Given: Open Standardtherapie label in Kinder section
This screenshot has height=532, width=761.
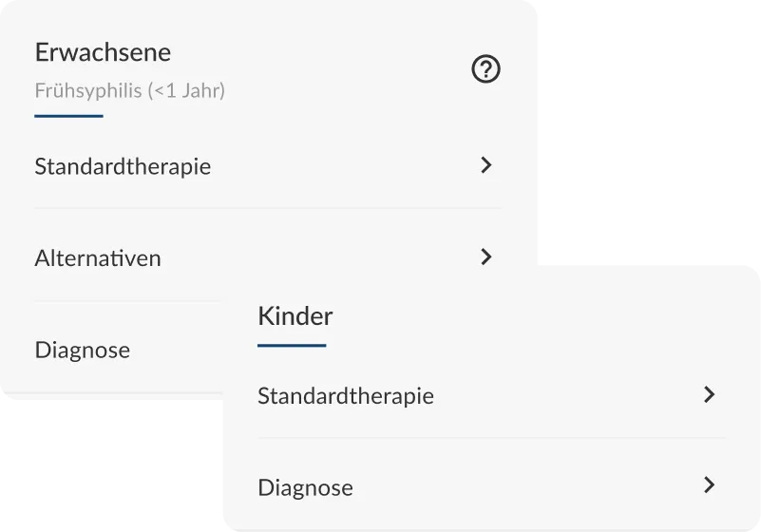Looking at the screenshot, I should [x=346, y=396].
